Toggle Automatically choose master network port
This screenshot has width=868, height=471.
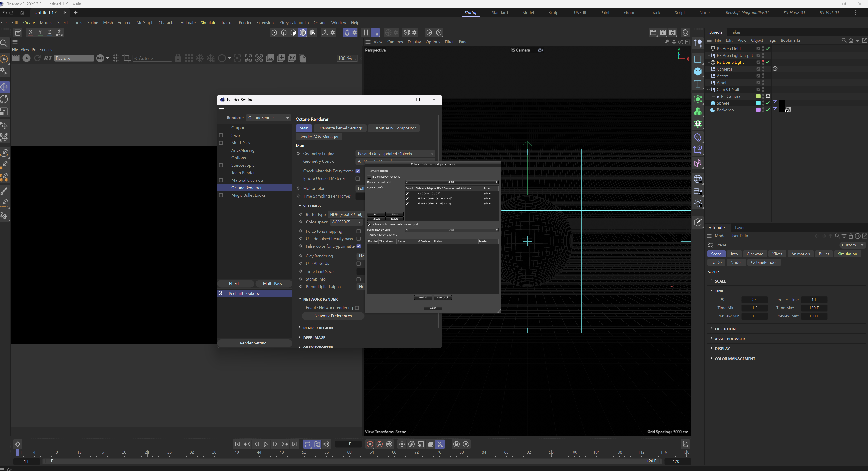click(x=369, y=224)
